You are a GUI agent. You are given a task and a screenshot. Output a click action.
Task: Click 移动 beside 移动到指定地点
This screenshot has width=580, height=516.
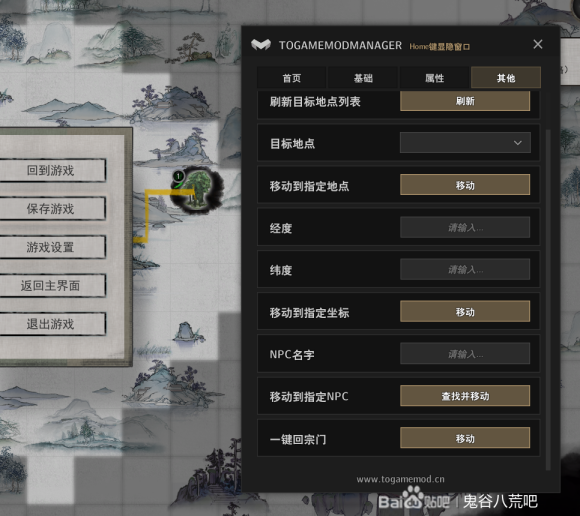[x=465, y=185]
